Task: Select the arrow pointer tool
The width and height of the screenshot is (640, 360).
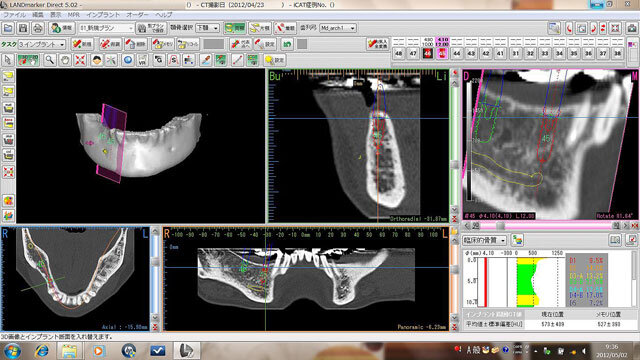Action: [x=7, y=60]
